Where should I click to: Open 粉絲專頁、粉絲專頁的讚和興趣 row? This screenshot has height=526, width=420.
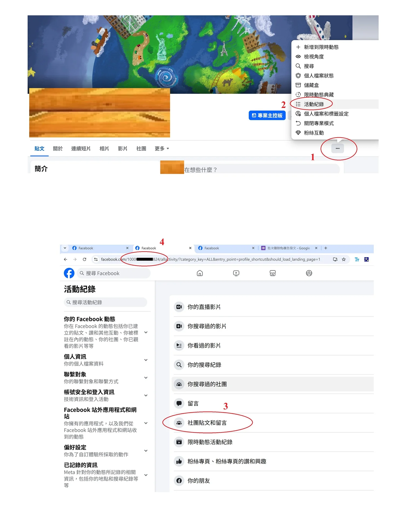(x=273, y=461)
